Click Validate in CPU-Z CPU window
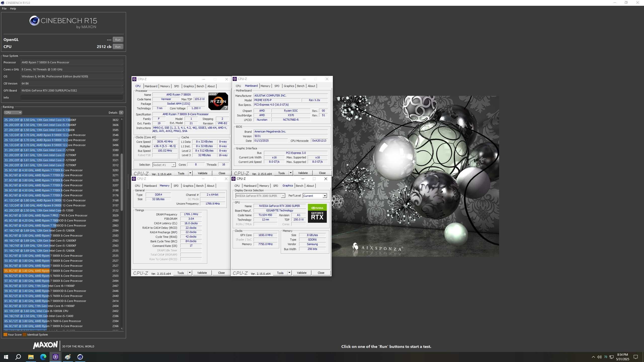Screen dimensions: 644x362 [x=203, y=173]
